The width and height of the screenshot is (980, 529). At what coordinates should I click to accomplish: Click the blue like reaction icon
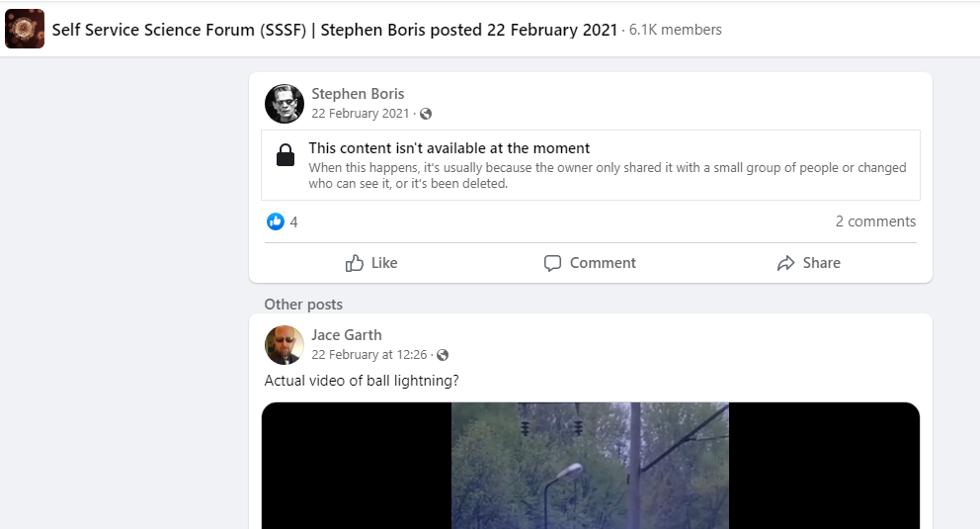tap(275, 221)
